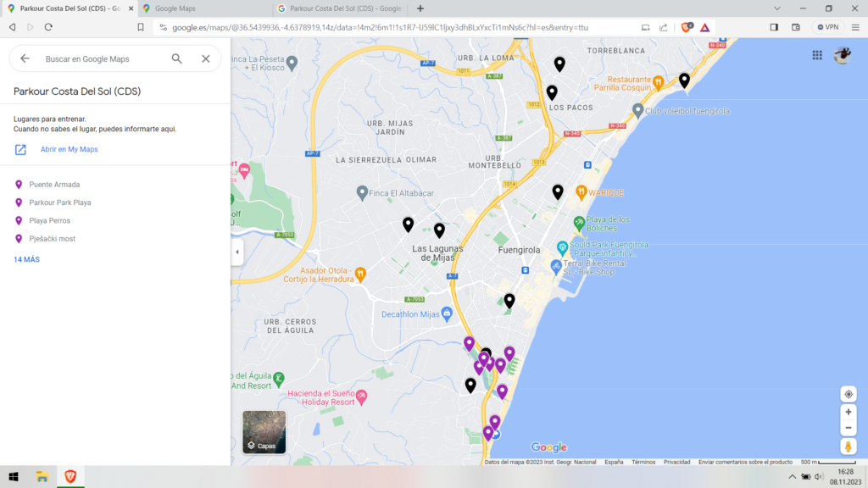Open Abrir en My Maps link
Viewport: 868px width, 488px height.
(x=69, y=149)
